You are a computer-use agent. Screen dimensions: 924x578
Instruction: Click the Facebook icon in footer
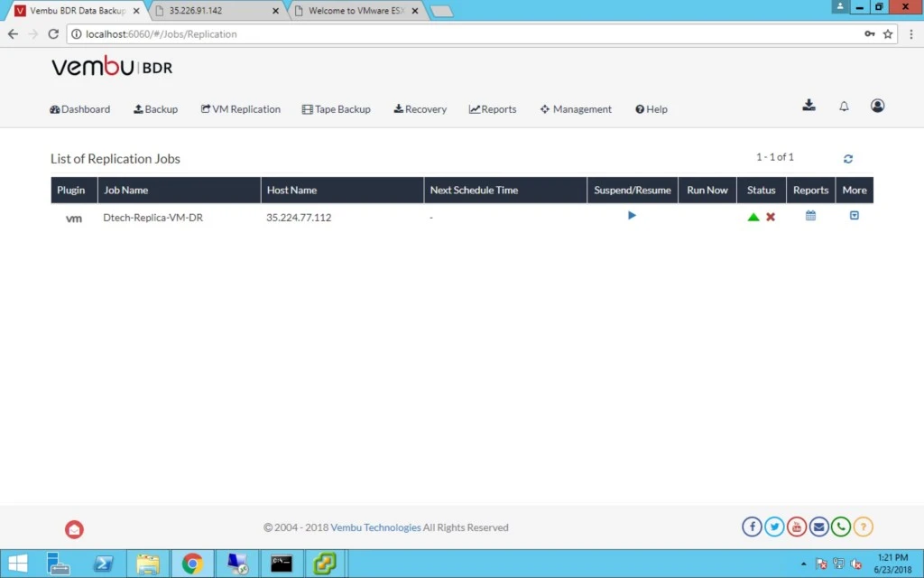[752, 527]
